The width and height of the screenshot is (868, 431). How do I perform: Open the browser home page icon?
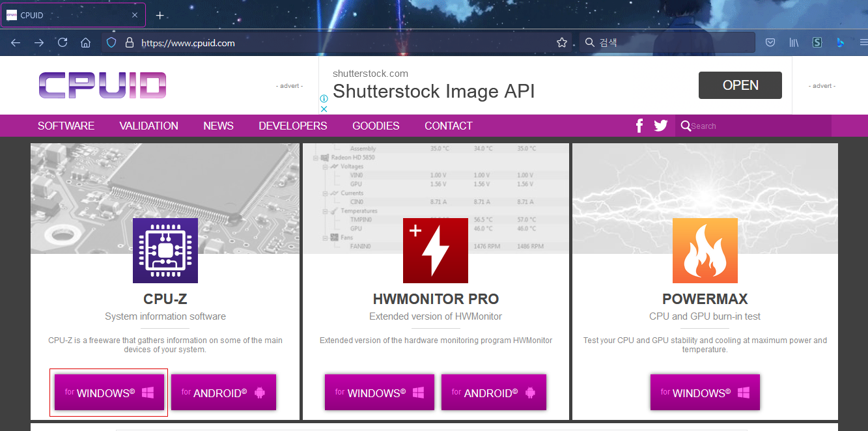point(85,43)
